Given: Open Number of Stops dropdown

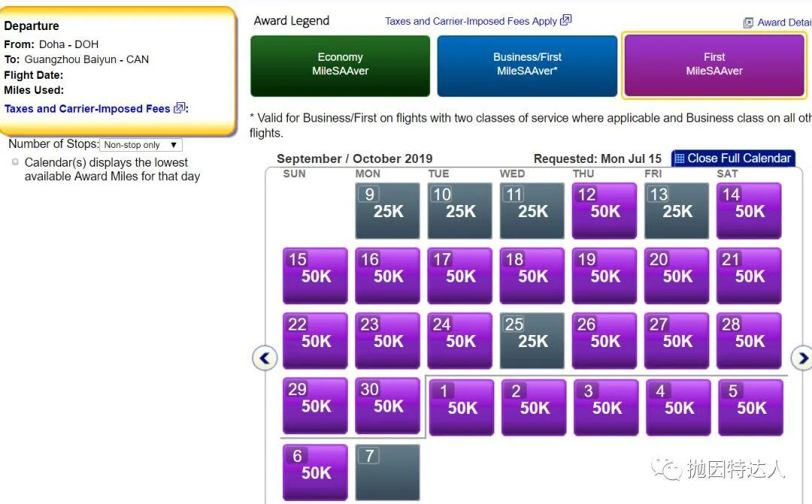Looking at the screenshot, I should coord(141,145).
